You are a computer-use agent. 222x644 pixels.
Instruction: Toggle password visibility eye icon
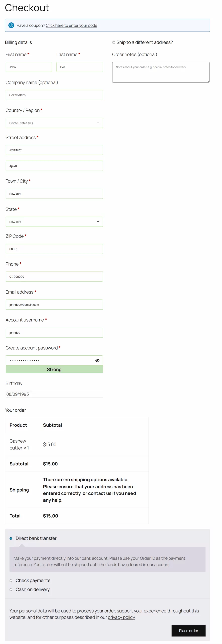point(97,360)
